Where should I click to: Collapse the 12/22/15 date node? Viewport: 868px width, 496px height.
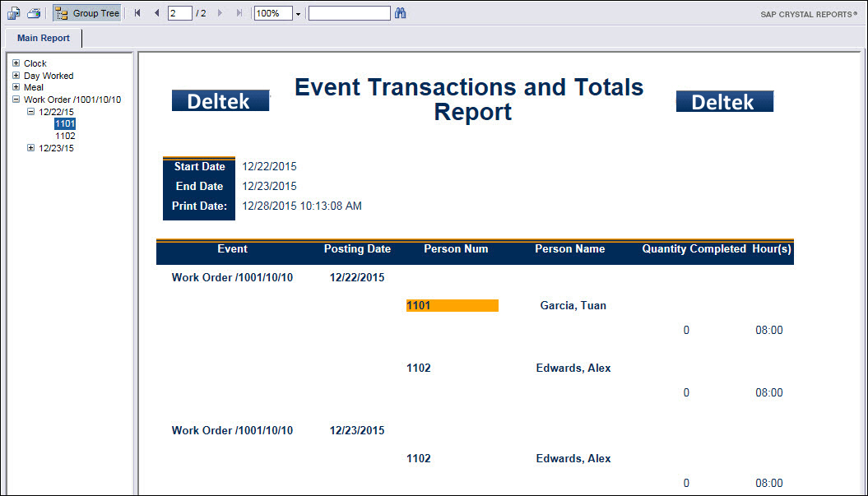coord(31,112)
